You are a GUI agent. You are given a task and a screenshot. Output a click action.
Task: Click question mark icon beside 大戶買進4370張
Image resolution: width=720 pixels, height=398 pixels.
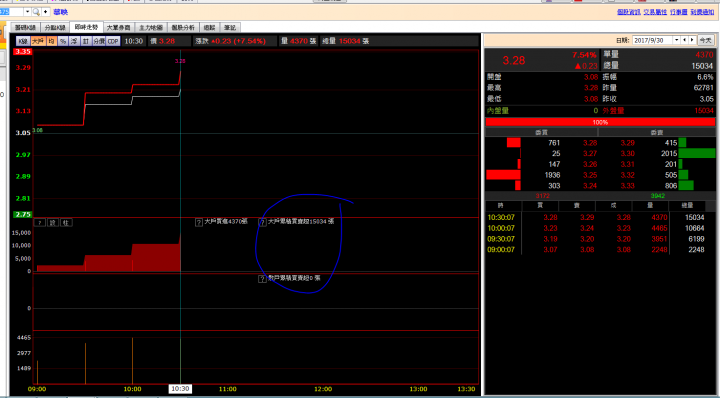tap(199, 223)
